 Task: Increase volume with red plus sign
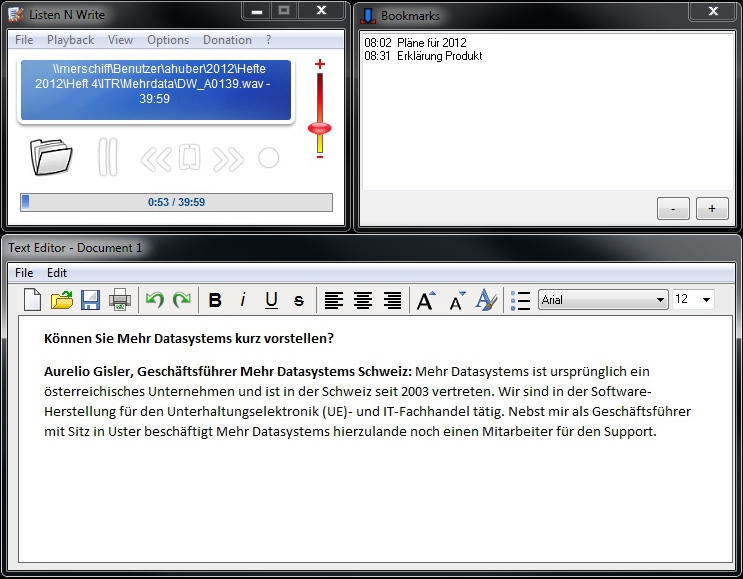[x=320, y=64]
